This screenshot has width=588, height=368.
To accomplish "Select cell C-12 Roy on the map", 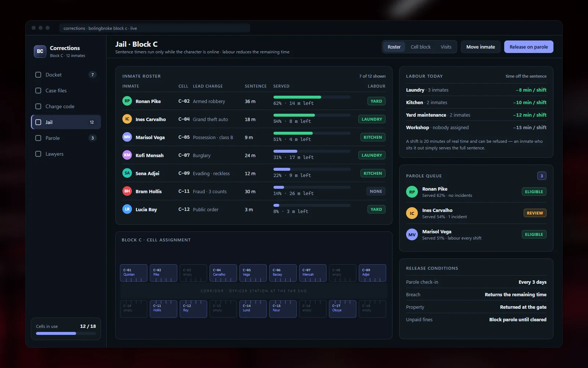I will pos(193,309).
